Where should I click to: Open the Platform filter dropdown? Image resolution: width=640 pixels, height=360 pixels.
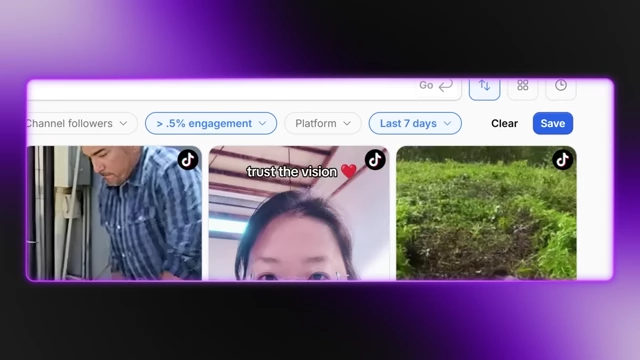tap(323, 123)
